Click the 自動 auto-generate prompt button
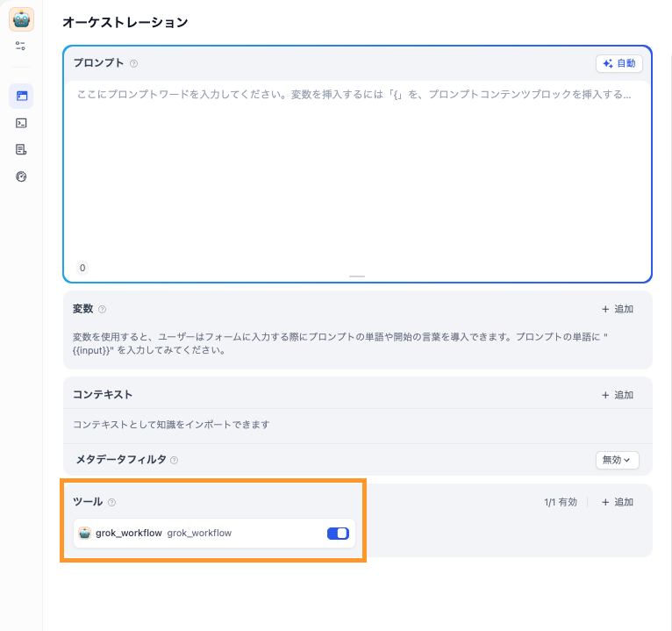This screenshot has width=672, height=631. [x=618, y=63]
